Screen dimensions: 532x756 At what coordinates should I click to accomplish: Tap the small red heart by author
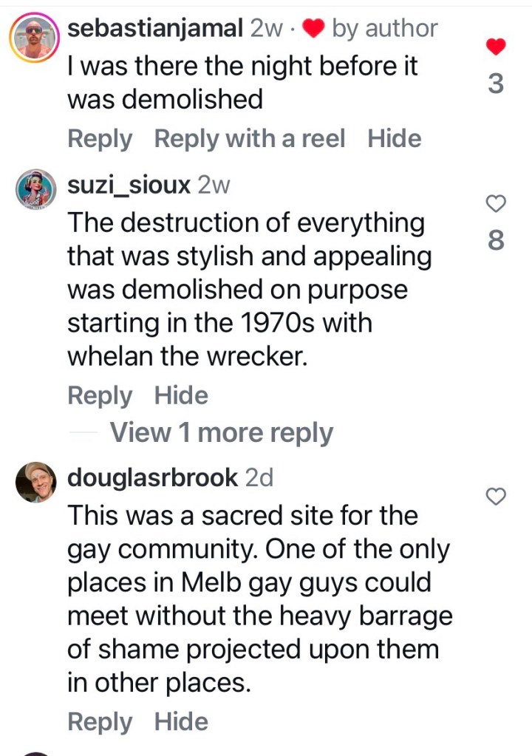(x=314, y=29)
